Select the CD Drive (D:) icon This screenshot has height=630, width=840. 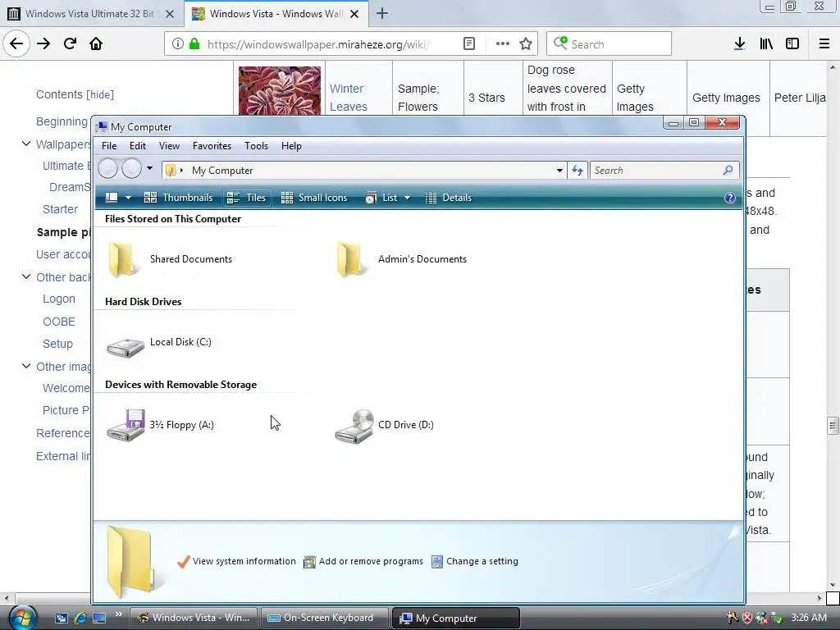point(384,426)
